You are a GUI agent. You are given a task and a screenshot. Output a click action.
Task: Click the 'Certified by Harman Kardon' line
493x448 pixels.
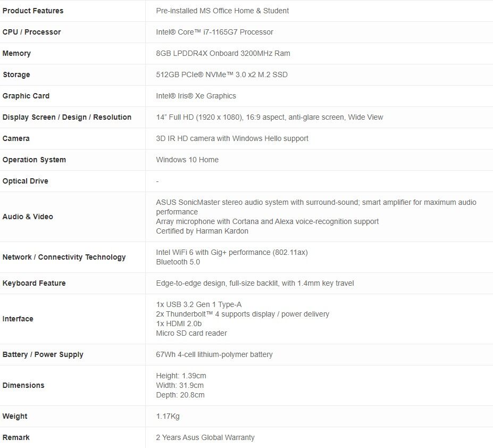[202, 231]
